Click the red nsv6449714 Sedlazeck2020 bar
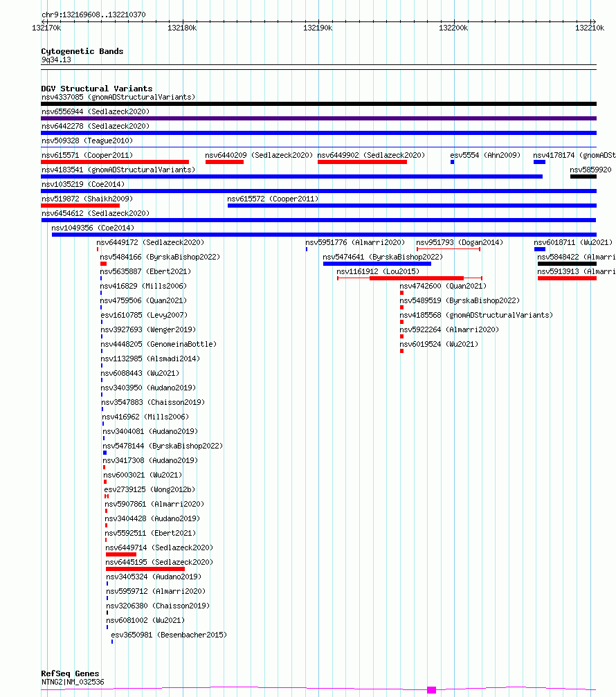616x697 pixels. click(121, 554)
